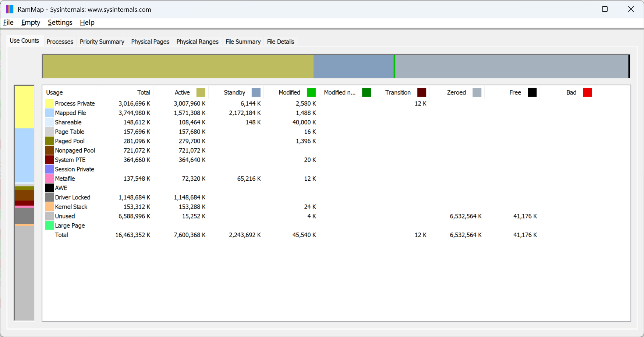This screenshot has width=644, height=337.
Task: Click the Active olive segment of memory bar
Action: (178, 66)
